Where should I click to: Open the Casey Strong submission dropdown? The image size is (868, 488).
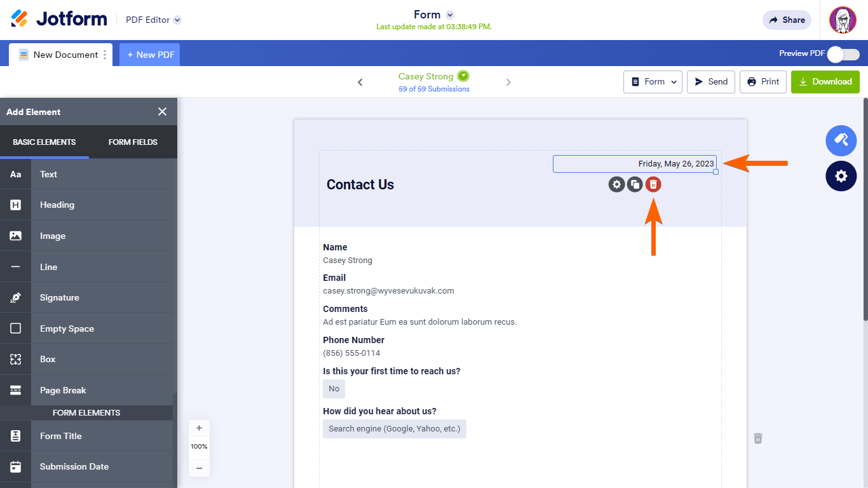[463, 76]
